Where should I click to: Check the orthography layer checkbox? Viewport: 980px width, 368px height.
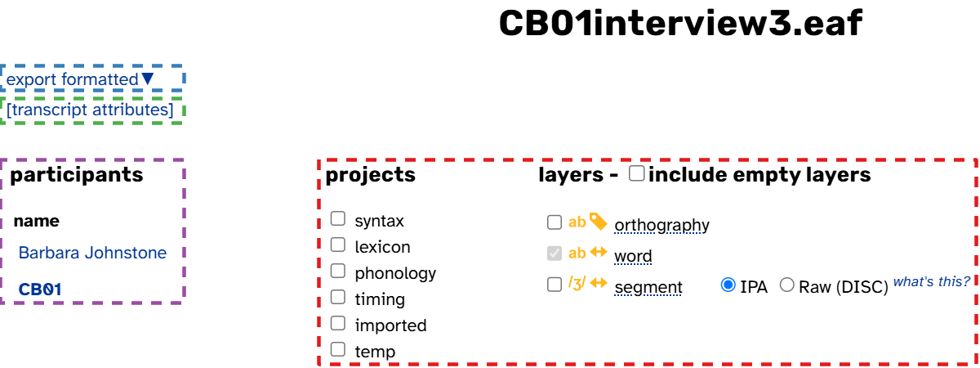pos(555,222)
